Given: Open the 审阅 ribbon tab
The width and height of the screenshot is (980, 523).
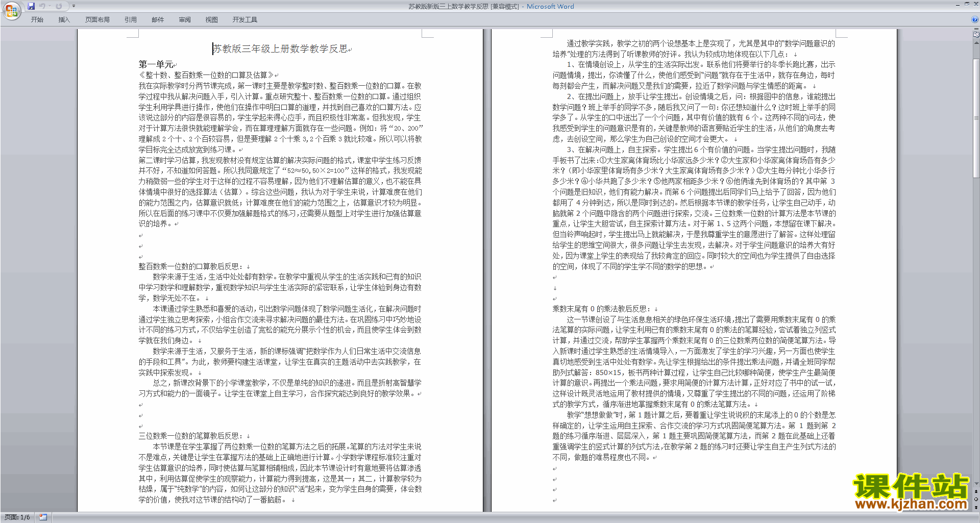Looking at the screenshot, I should (185, 20).
